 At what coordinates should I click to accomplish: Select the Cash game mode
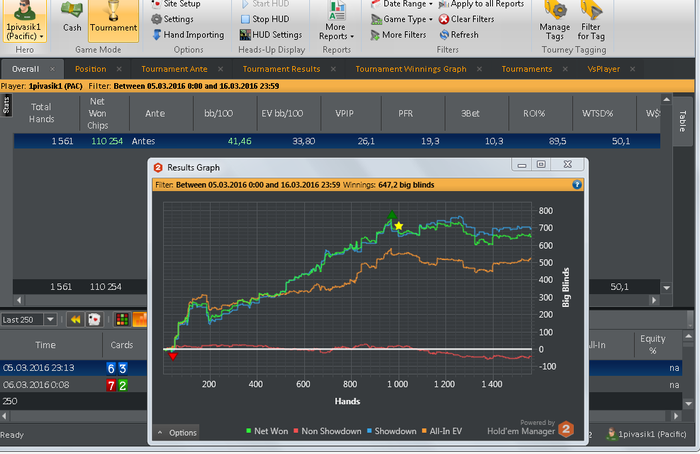tap(72, 18)
